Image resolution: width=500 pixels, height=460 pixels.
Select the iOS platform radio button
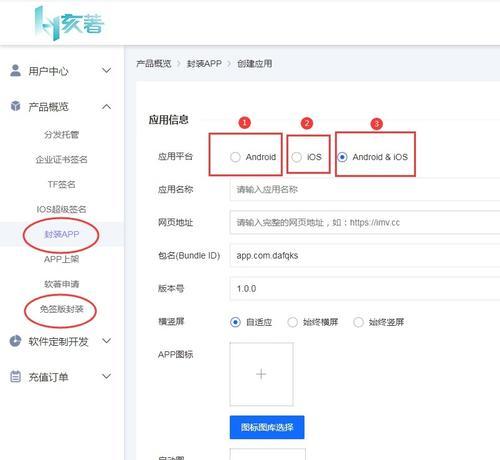(x=296, y=157)
